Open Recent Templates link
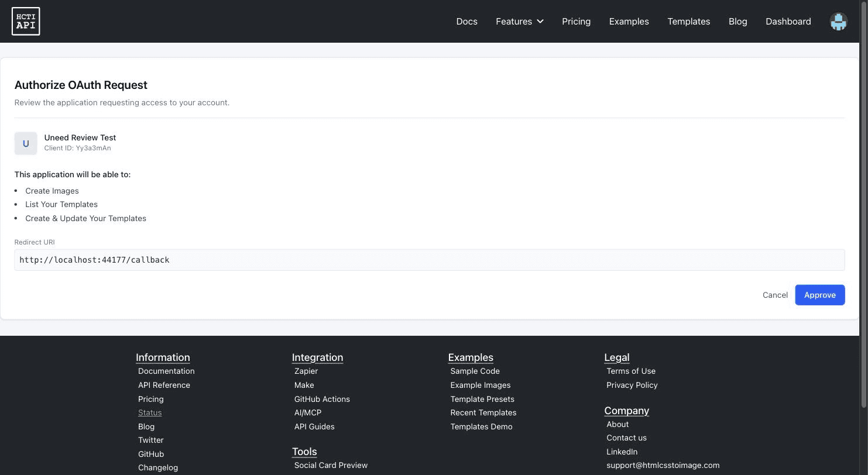The image size is (868, 475). click(483, 412)
